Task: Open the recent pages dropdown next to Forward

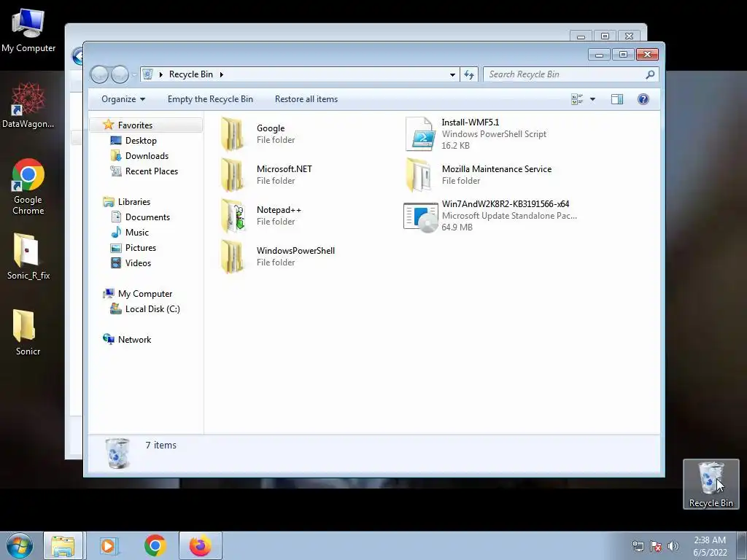Action: point(134,75)
